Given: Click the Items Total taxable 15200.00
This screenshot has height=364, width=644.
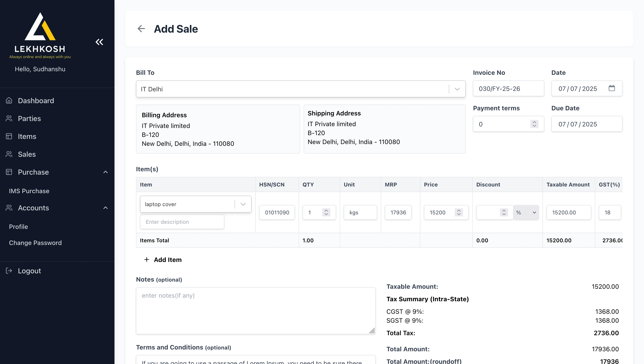Looking at the screenshot, I should point(559,240).
